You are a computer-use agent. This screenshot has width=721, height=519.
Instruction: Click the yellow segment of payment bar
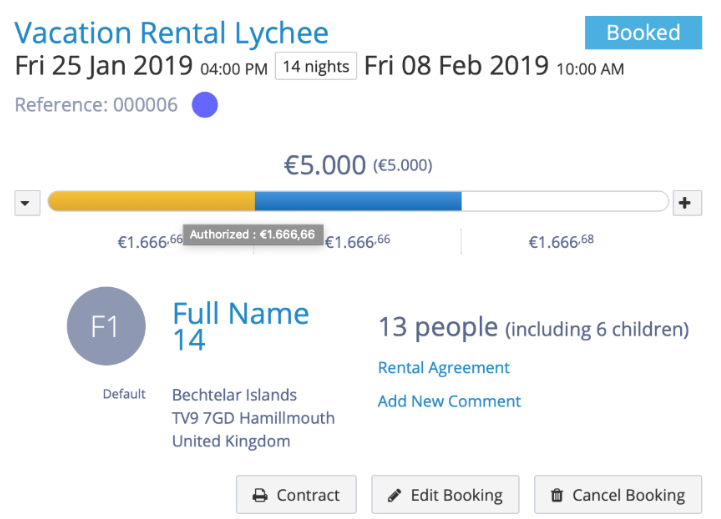150,202
